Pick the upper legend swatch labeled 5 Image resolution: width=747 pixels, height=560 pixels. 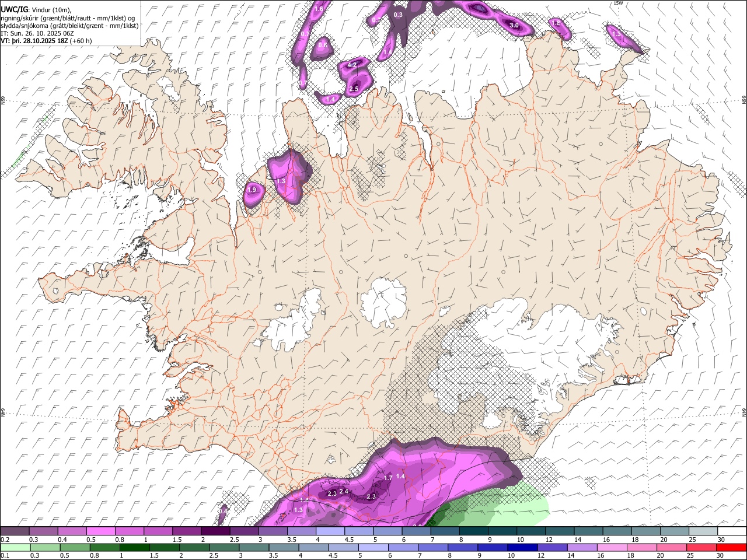(x=388, y=531)
